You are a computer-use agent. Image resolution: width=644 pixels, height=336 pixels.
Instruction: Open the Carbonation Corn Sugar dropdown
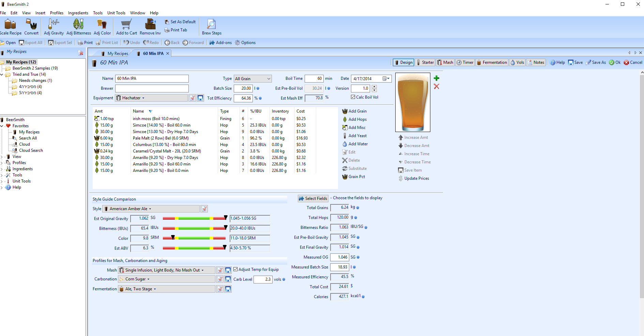click(167, 279)
